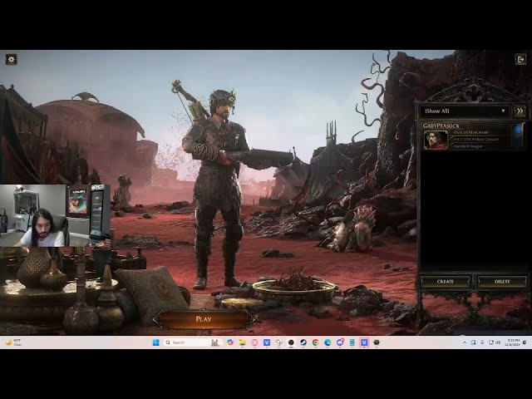Open File Explorer from the taskbar
Screen dimensions: 532x399
[x=243, y=342]
